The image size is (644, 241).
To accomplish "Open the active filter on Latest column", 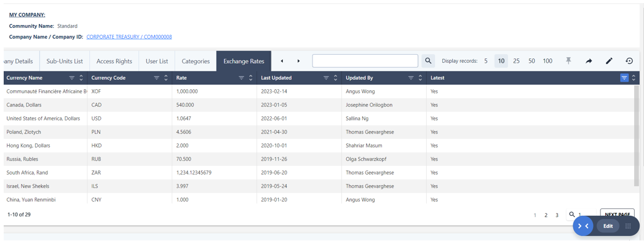I will tap(624, 77).
